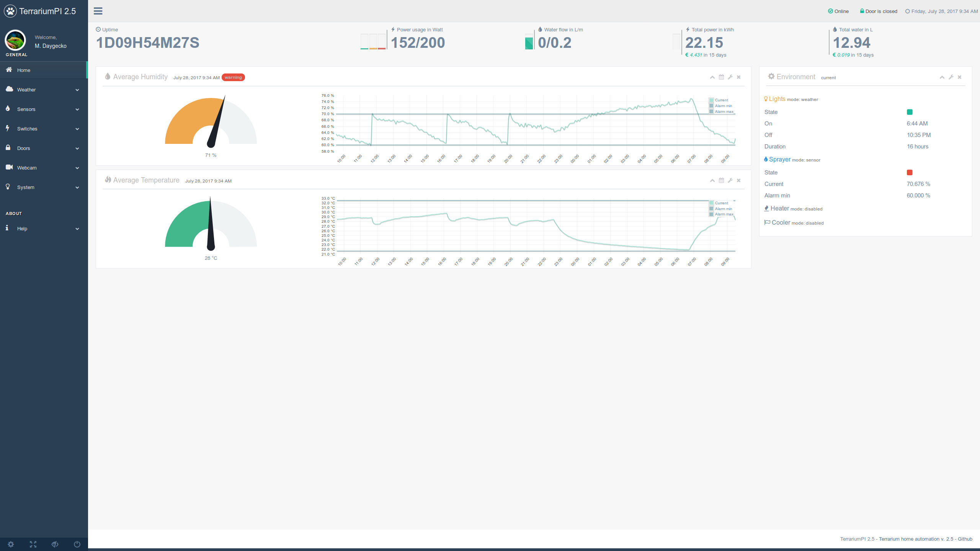Viewport: 980px width, 551px height.
Task: Open the Webcam menu item
Action: coord(27,168)
